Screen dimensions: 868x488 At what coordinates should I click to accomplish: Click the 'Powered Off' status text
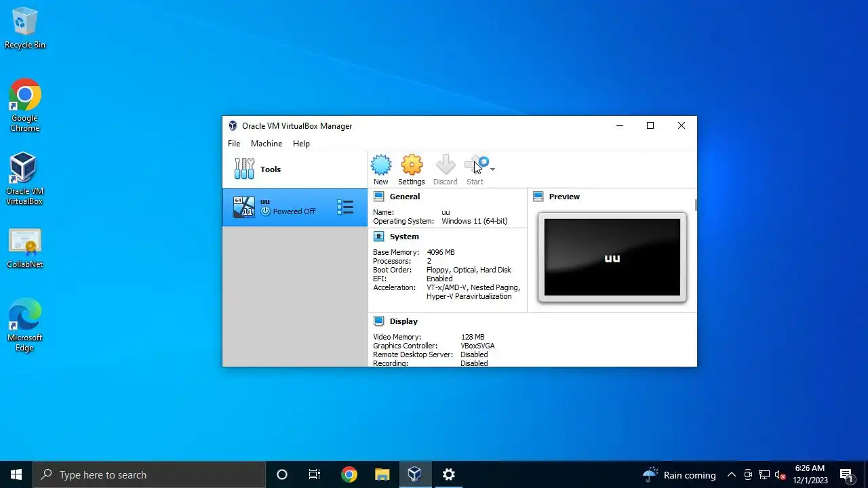coord(294,211)
